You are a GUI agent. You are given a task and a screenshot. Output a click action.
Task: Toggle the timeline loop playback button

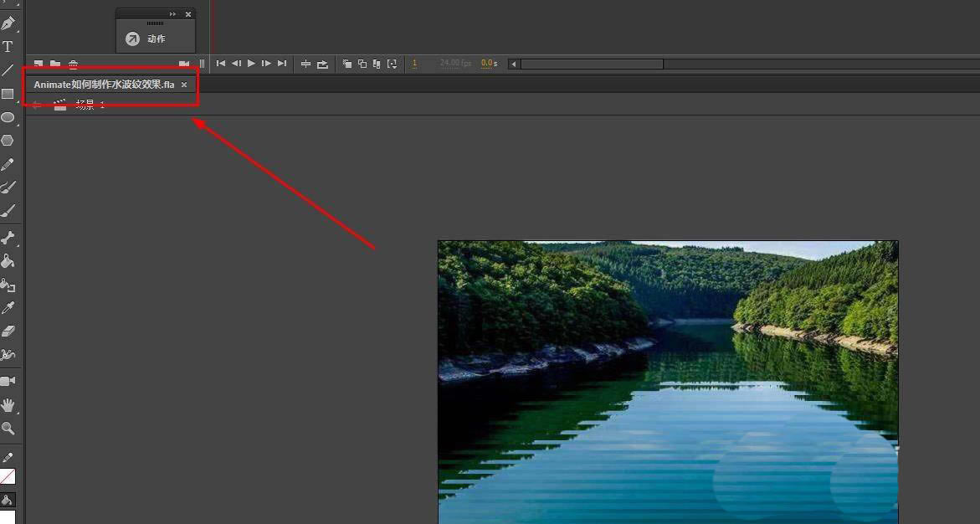[x=322, y=64]
